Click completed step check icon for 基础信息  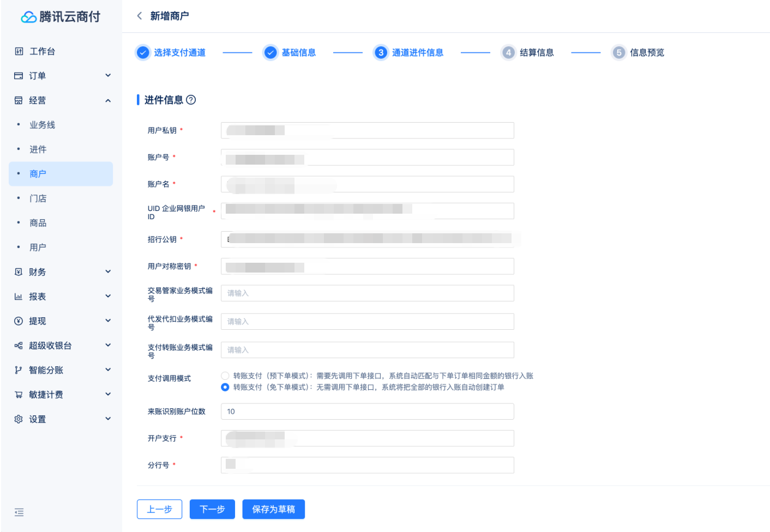pos(270,53)
